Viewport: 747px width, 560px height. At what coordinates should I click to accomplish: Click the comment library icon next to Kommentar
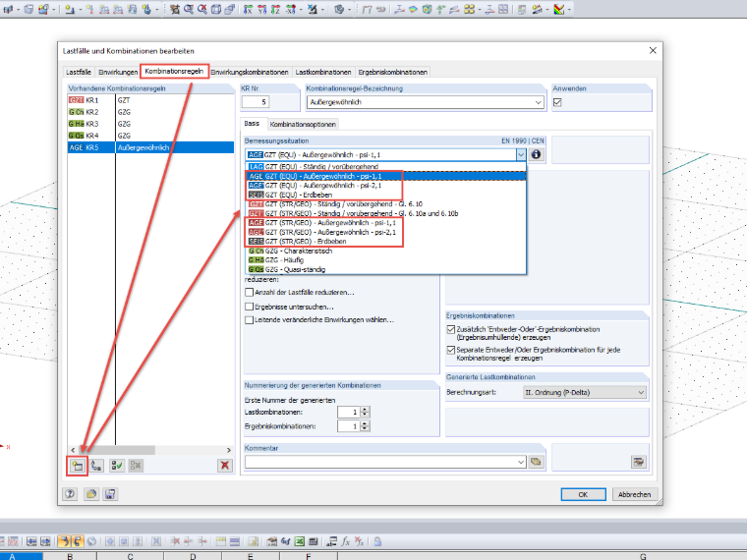[536, 462]
